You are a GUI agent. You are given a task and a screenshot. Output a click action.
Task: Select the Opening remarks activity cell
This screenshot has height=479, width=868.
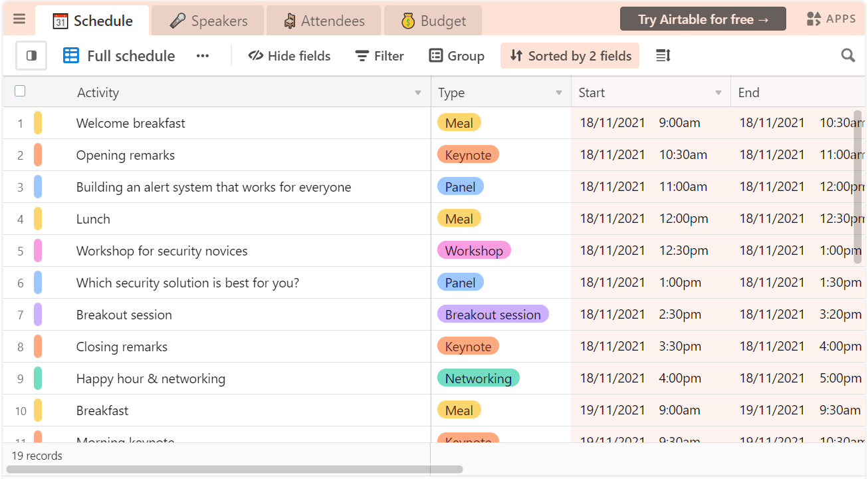coord(250,155)
